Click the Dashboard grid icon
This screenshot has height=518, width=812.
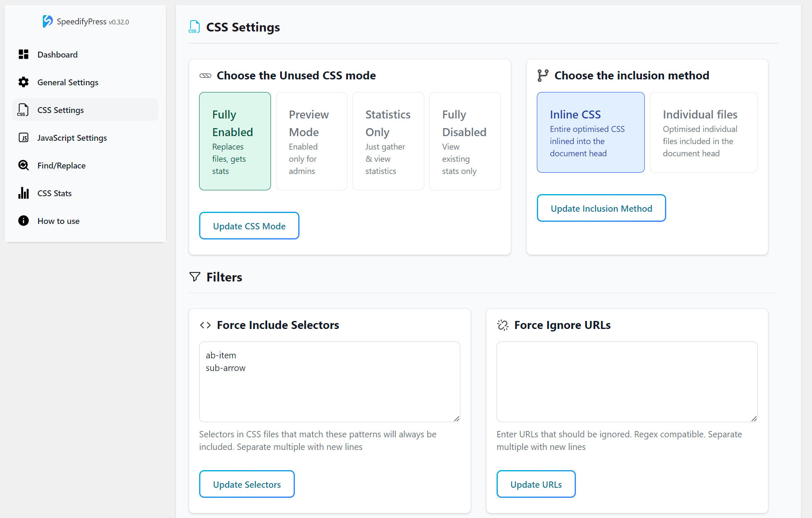[24, 54]
